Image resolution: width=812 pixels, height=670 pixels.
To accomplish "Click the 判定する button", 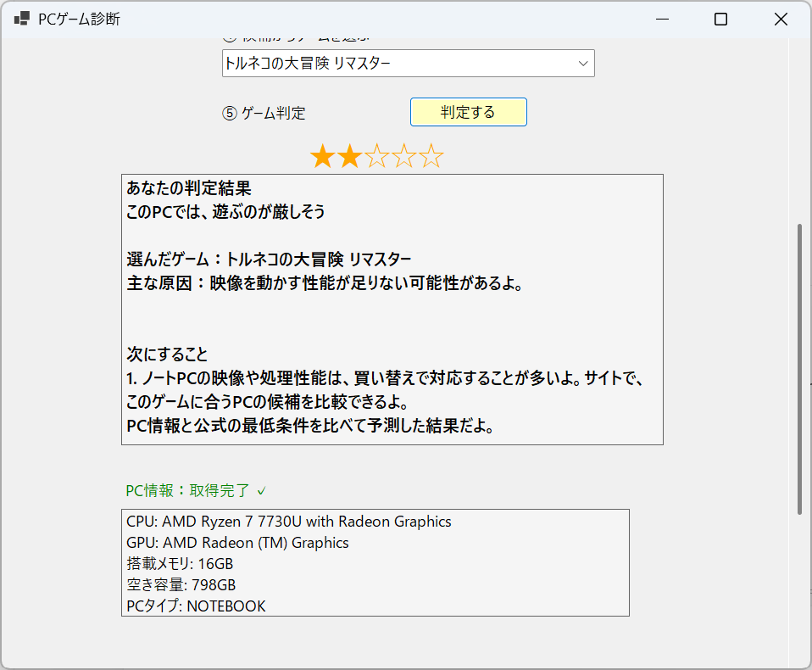I will 468,112.
